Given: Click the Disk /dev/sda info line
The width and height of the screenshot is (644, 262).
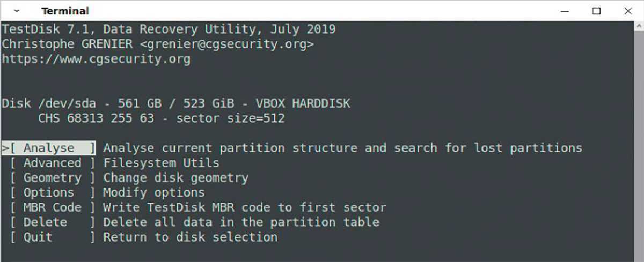Looking at the screenshot, I should pos(176,103).
